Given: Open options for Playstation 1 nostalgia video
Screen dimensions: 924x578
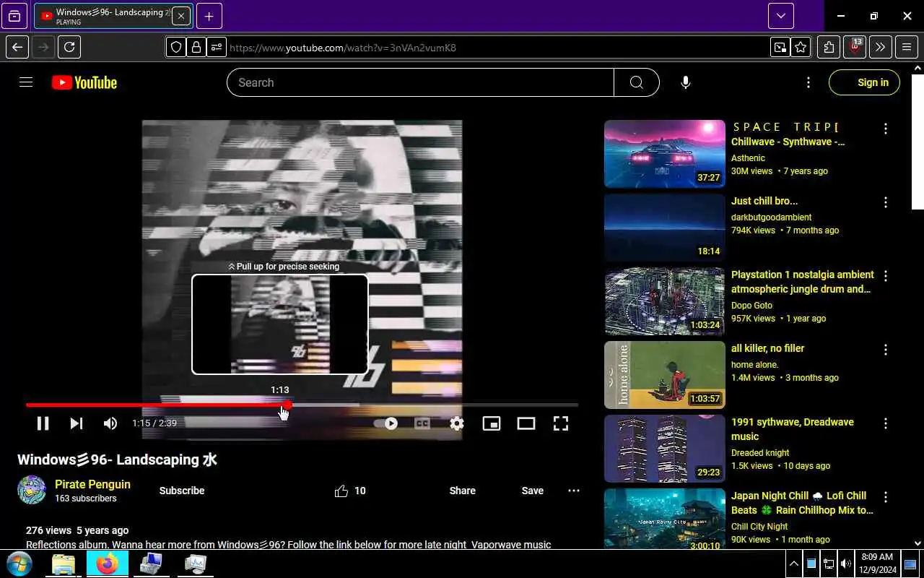Looking at the screenshot, I should click(886, 276).
